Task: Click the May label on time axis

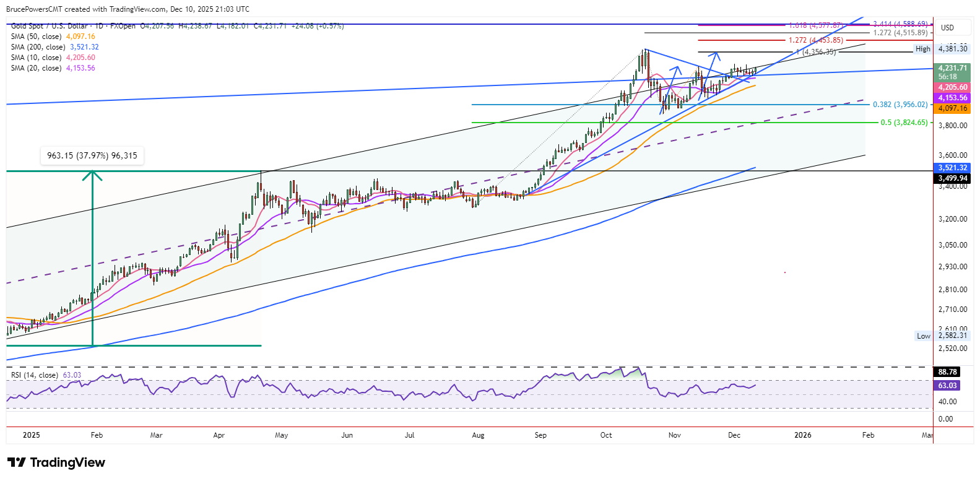Action: tap(282, 435)
